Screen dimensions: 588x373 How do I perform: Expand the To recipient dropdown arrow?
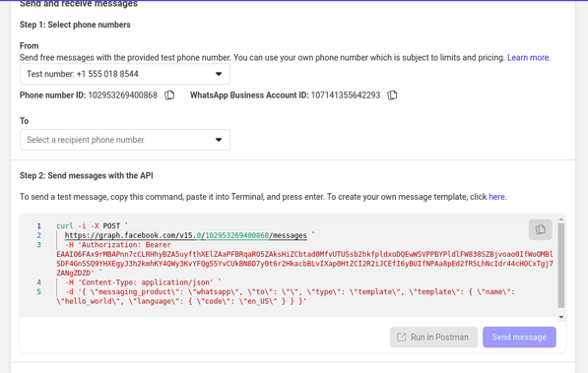[219, 140]
